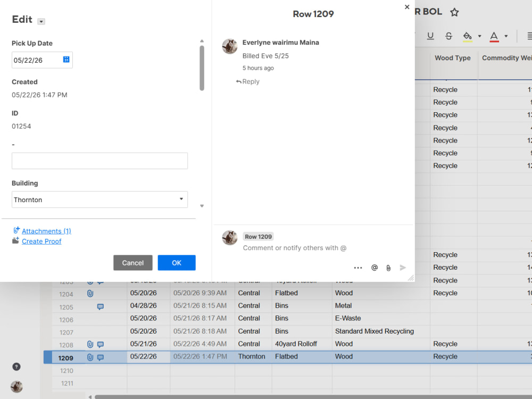
Task: Open attachment icon on row 1209
Action: (x=90, y=358)
